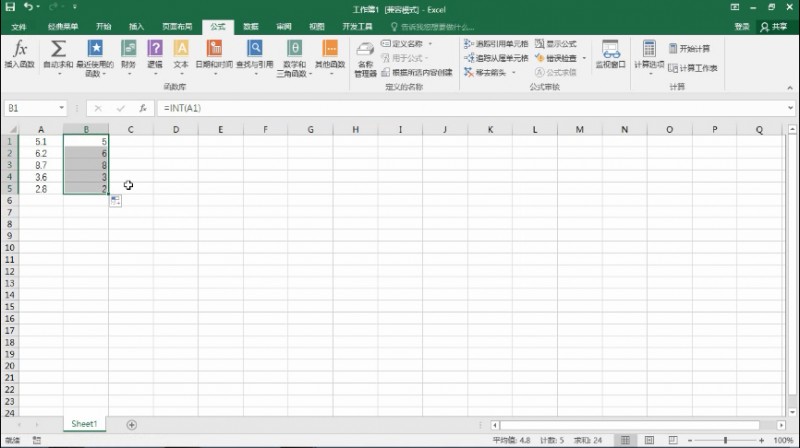Open the Define Name (定义名称) dropdown arrow
800x448 pixels.
[x=430, y=44]
